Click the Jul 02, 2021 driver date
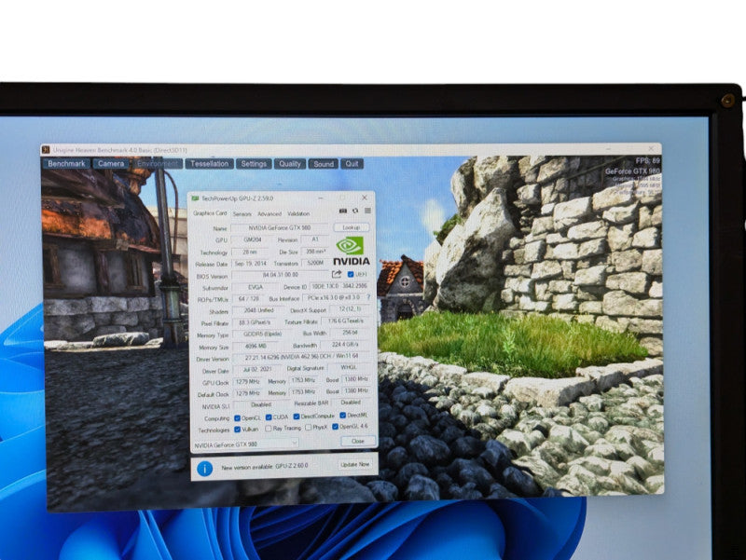The height and width of the screenshot is (560, 746). click(257, 369)
